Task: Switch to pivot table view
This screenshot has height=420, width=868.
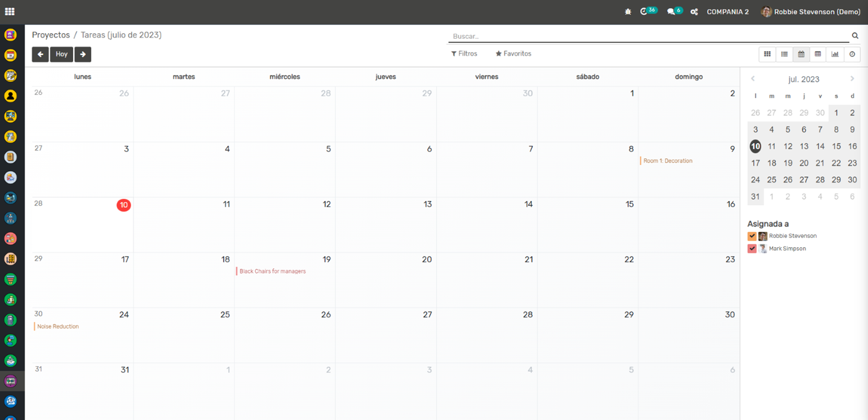Action: [818, 54]
